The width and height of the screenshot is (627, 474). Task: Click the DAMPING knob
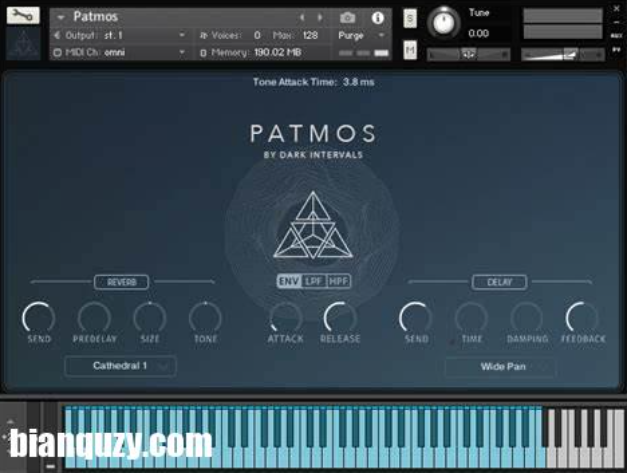coord(527,318)
